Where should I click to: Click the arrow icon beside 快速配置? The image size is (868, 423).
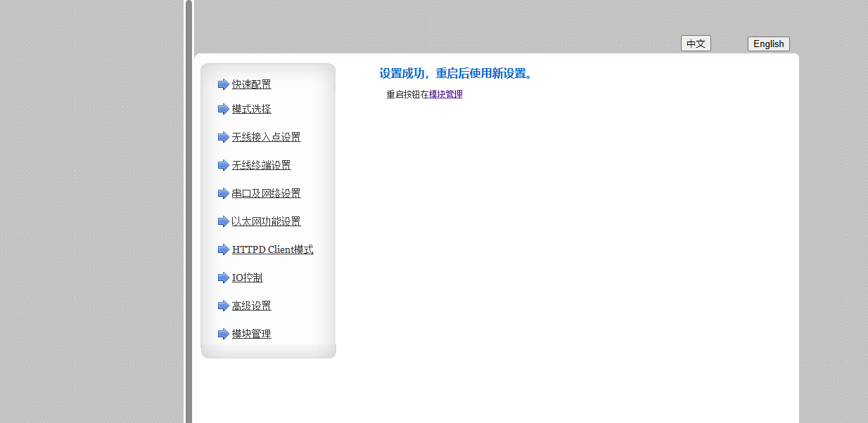pyautogui.click(x=223, y=84)
